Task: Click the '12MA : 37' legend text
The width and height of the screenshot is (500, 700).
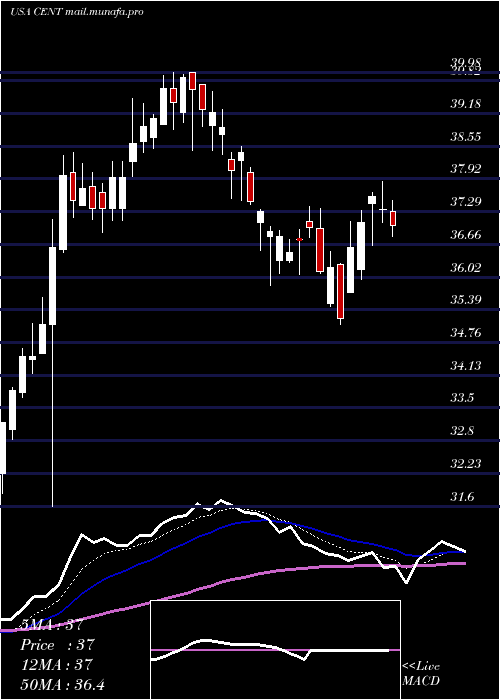Action: (57, 665)
